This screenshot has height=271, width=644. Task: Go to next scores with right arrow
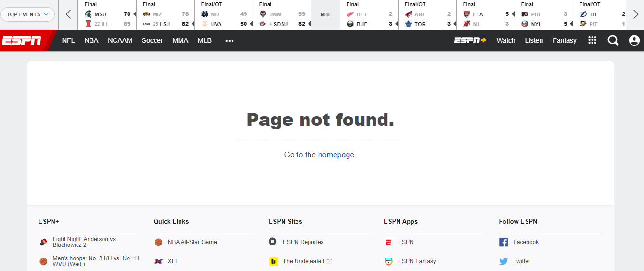[x=636, y=14]
